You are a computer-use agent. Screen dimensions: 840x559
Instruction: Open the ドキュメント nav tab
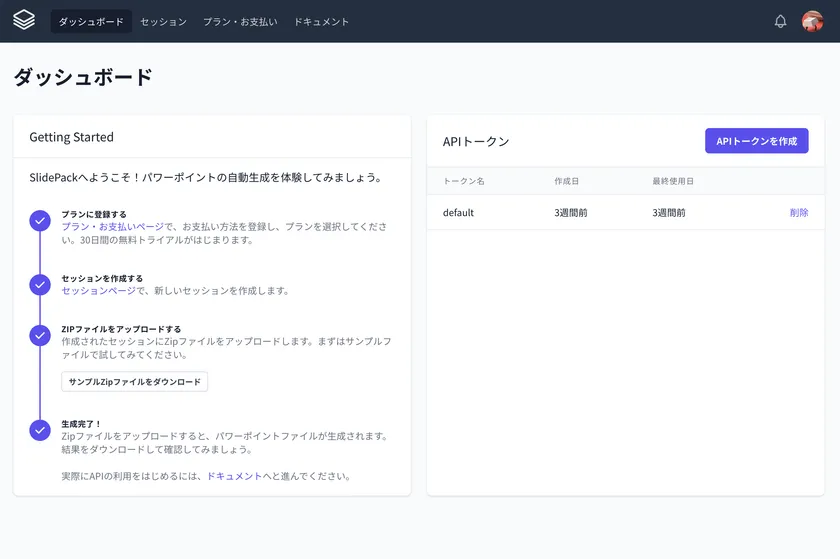pyautogui.click(x=321, y=21)
